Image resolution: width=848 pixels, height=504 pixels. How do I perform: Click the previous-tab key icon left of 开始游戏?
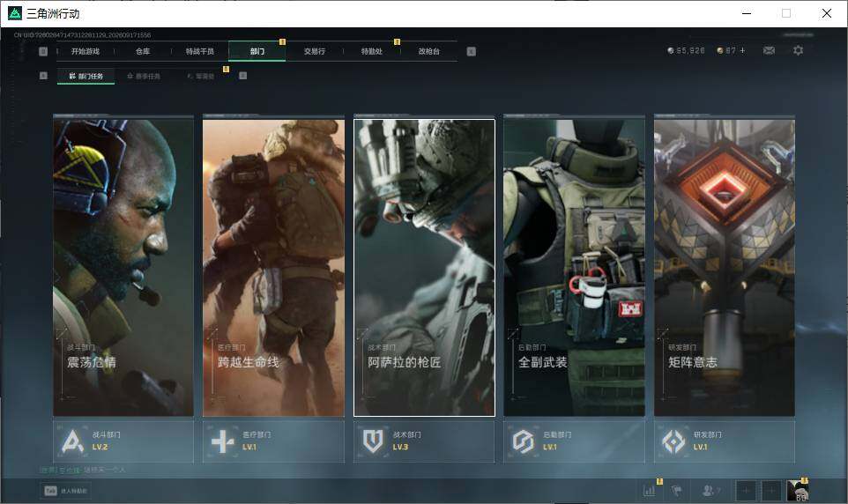click(x=43, y=51)
